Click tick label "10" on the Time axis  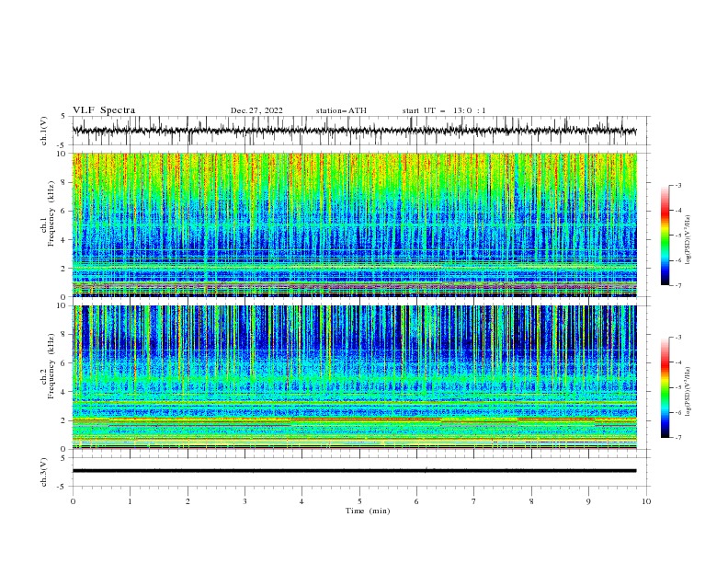[646, 501]
